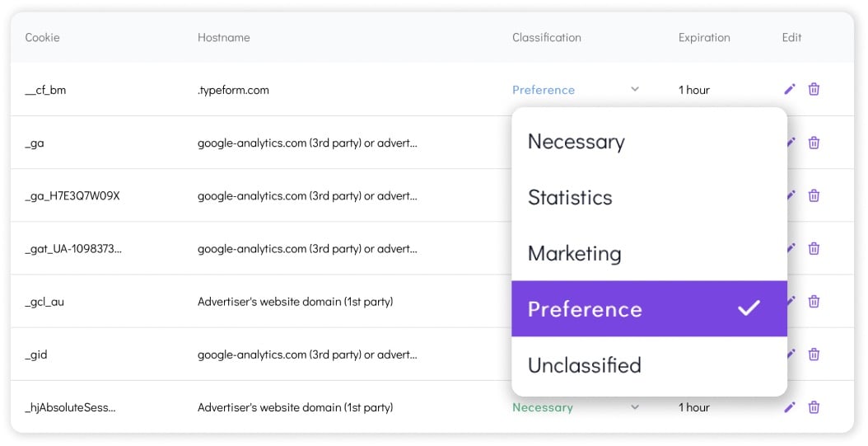Set classification to Unclassified
Viewport: 868px width, 446px height.
click(x=584, y=365)
